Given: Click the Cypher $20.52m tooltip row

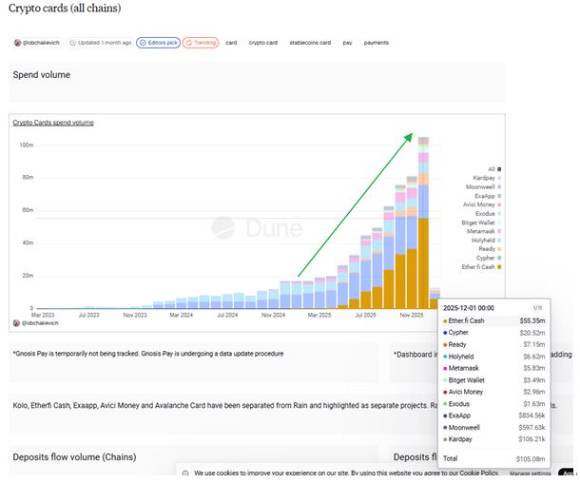Looking at the screenshot, I should (494, 332).
